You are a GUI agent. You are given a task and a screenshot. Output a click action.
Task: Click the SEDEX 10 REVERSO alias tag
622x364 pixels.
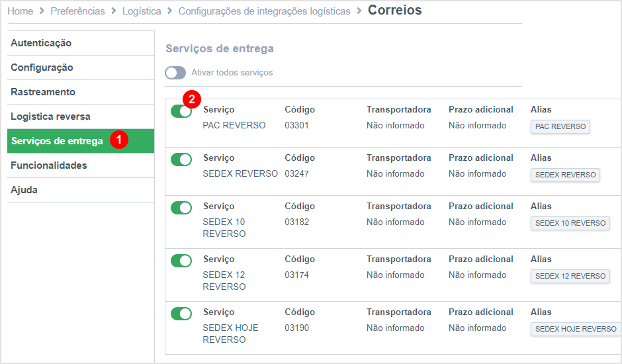point(570,223)
